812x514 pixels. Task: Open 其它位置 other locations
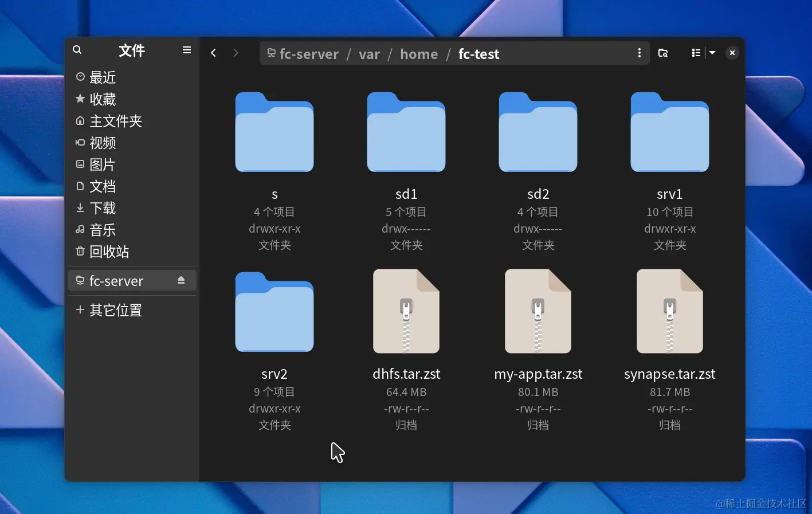click(132, 310)
